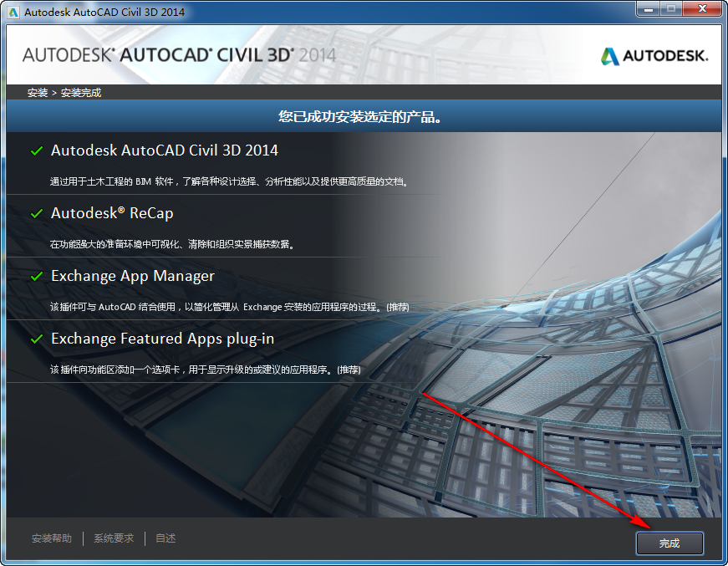This screenshot has width=728, height=566.
Task: Click the AutoCAD application icon in title bar
Action: [13, 12]
